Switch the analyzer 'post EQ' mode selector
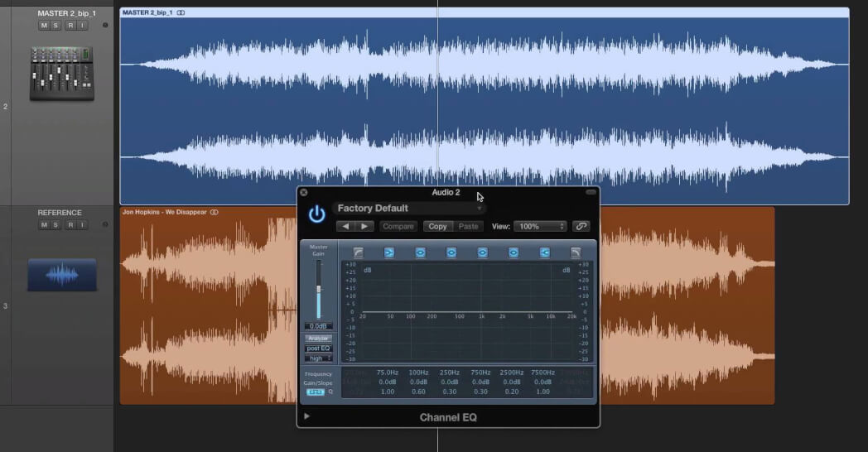This screenshot has height=452, width=868. [318, 349]
